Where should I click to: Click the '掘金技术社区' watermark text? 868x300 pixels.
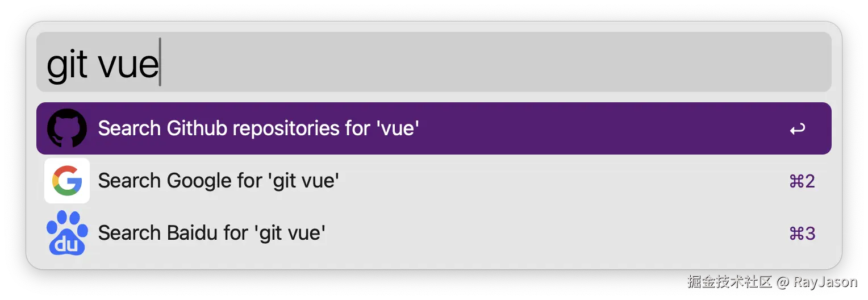(729, 281)
